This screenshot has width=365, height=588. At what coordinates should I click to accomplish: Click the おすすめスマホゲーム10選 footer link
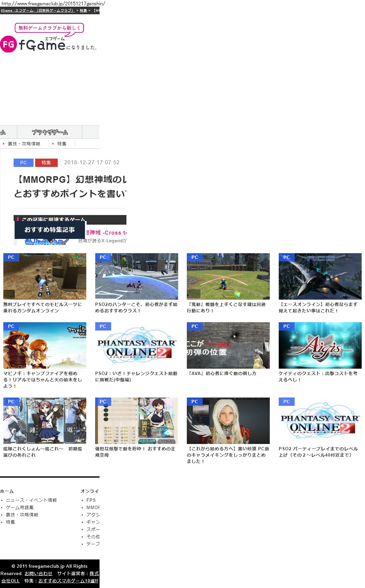68,581
